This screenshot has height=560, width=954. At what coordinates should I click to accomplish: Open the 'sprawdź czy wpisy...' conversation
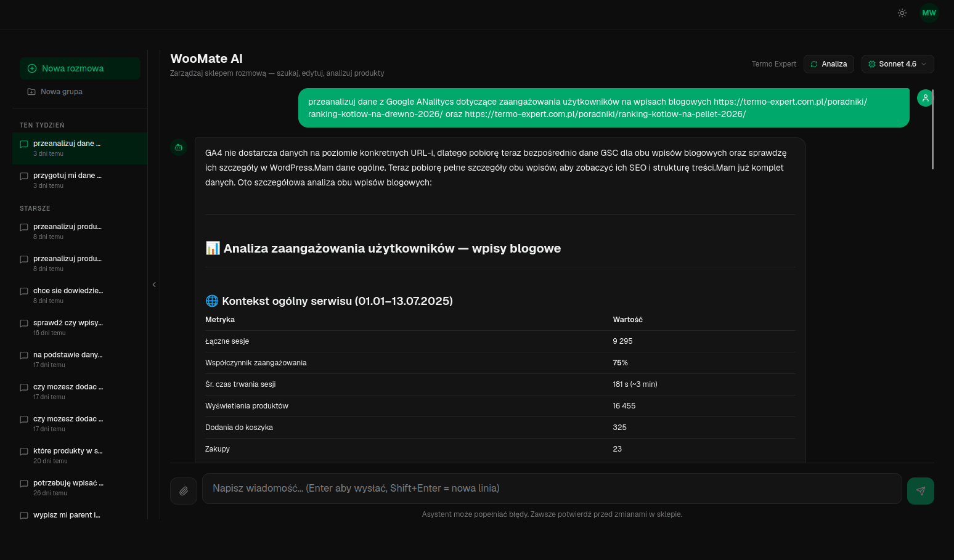click(x=80, y=328)
